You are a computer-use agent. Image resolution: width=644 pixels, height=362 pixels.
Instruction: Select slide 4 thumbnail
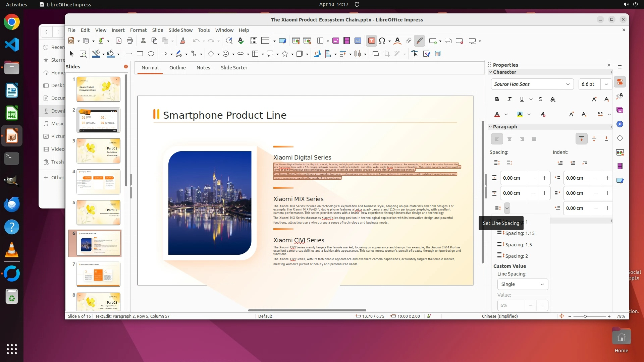pyautogui.click(x=98, y=182)
